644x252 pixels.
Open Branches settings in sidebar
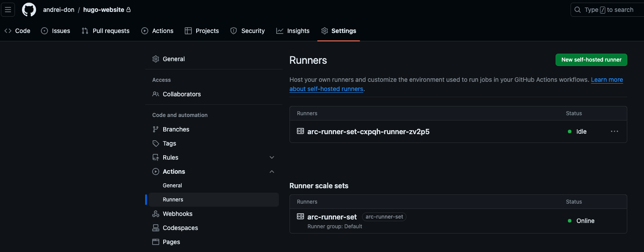pos(176,129)
